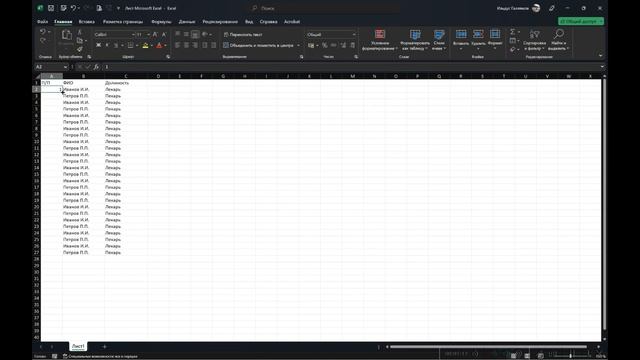Toggle Bold formatting (Ж)
640x360 pixels.
click(x=98, y=45)
